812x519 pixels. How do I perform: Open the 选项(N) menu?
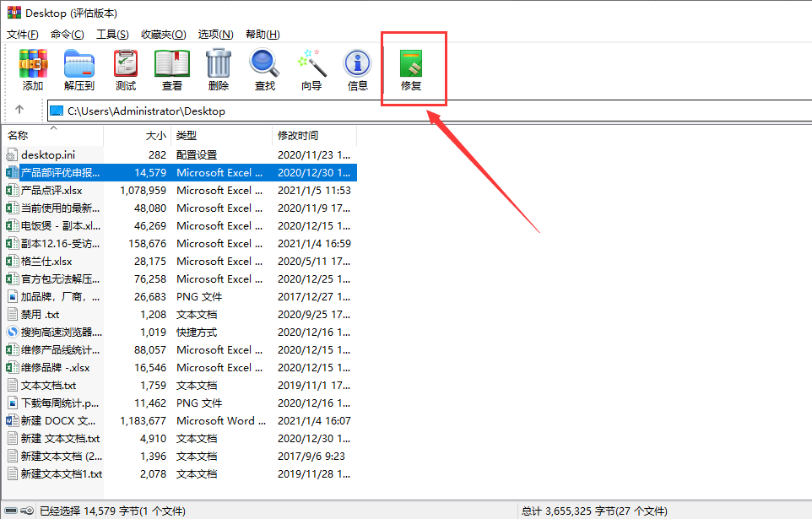tap(215, 35)
